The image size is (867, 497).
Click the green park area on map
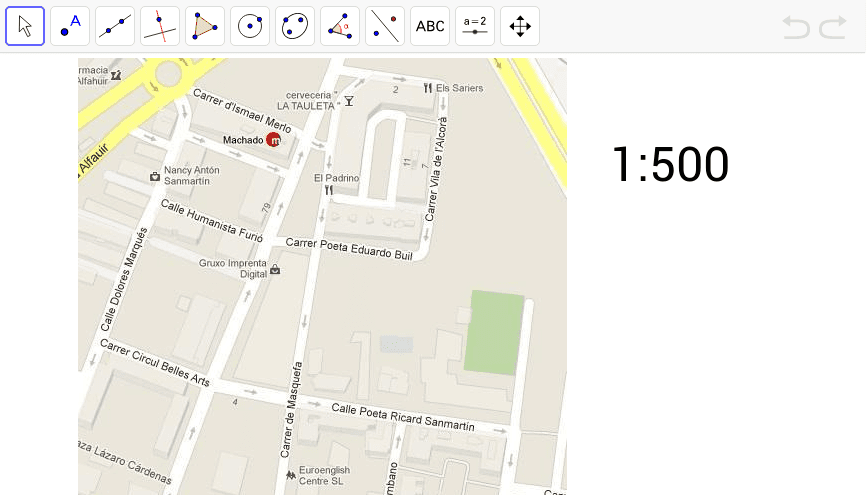click(x=494, y=333)
